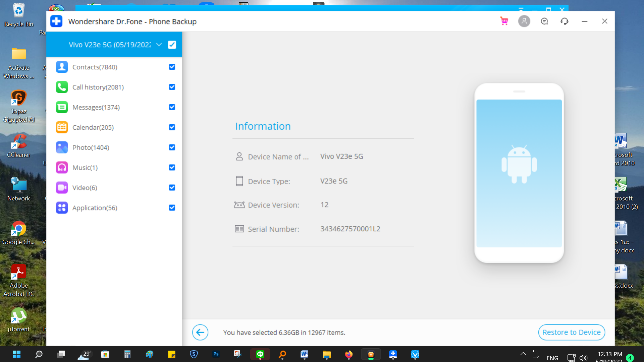Uncheck the Vivo V23e 5G backup checkbox

point(172,45)
